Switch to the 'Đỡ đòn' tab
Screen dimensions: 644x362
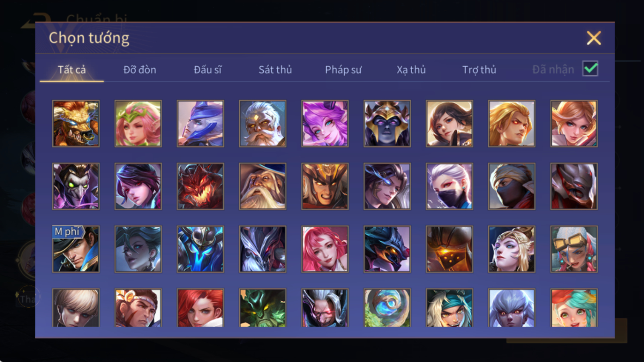point(140,70)
